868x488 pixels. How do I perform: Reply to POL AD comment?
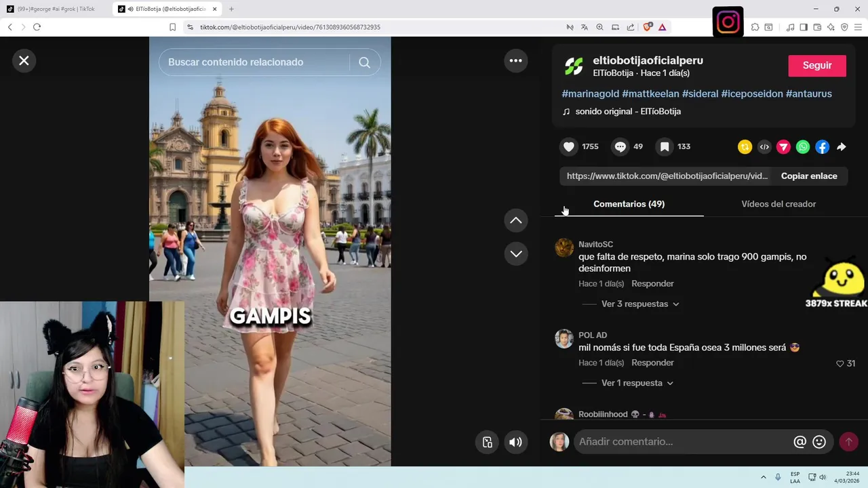click(652, 363)
